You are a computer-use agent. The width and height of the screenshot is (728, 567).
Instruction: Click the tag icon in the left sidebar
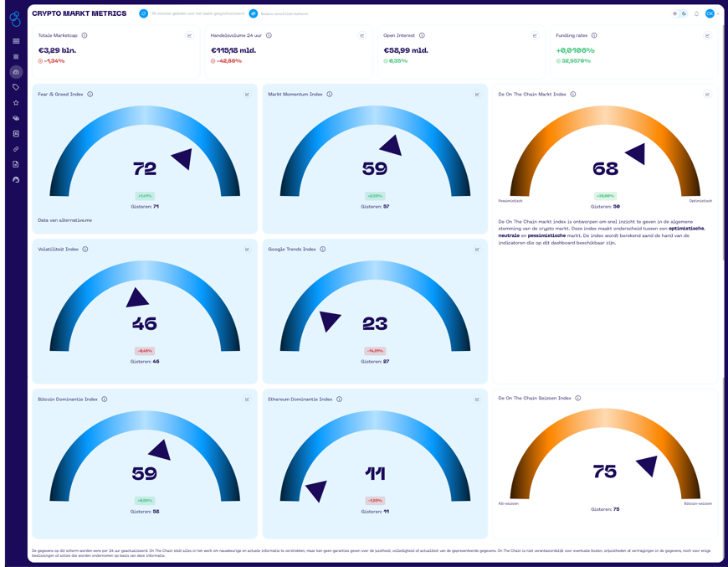click(15, 86)
